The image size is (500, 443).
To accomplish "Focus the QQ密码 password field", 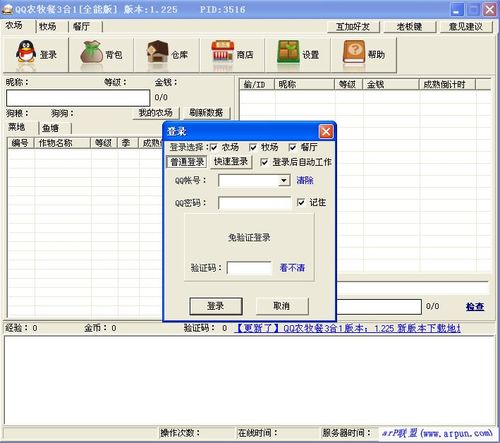I will tap(255, 203).
